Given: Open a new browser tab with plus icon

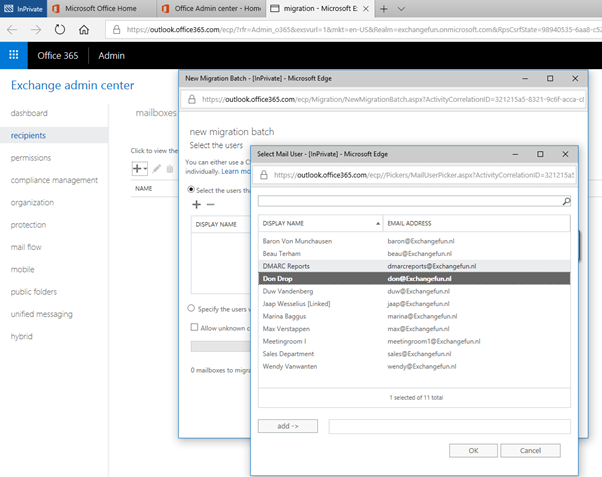Looking at the screenshot, I should [x=384, y=8].
